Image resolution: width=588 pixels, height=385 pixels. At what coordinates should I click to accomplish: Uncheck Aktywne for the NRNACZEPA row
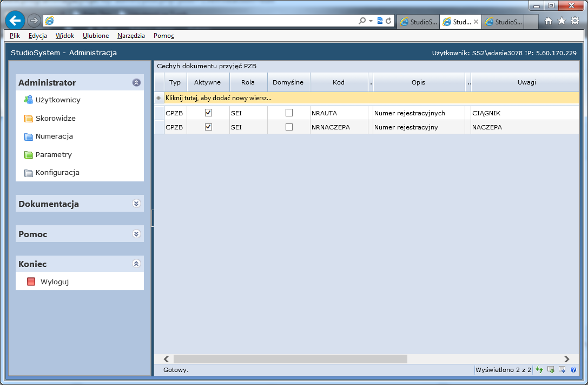click(x=208, y=127)
